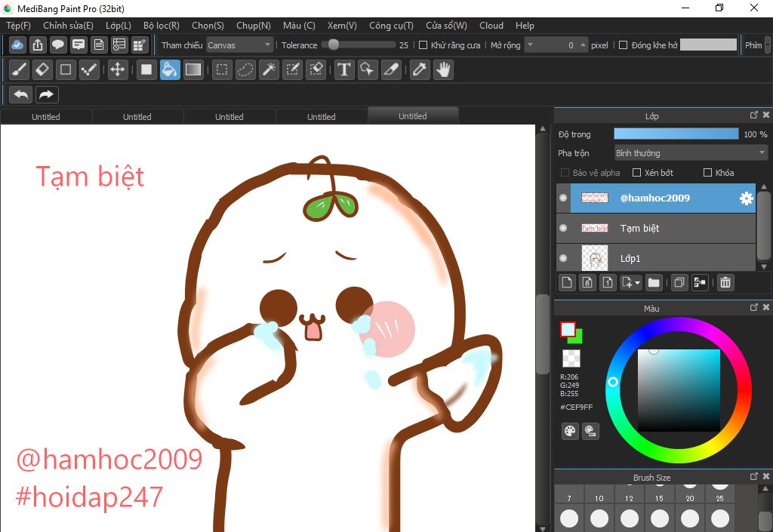Select the Brush tool
Image resolution: width=773 pixels, height=532 pixels.
click(x=19, y=69)
